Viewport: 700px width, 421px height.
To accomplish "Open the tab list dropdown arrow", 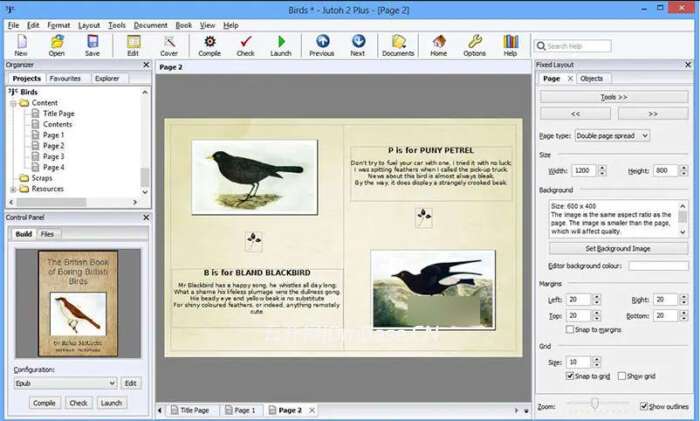I will pyautogui.click(x=526, y=411).
